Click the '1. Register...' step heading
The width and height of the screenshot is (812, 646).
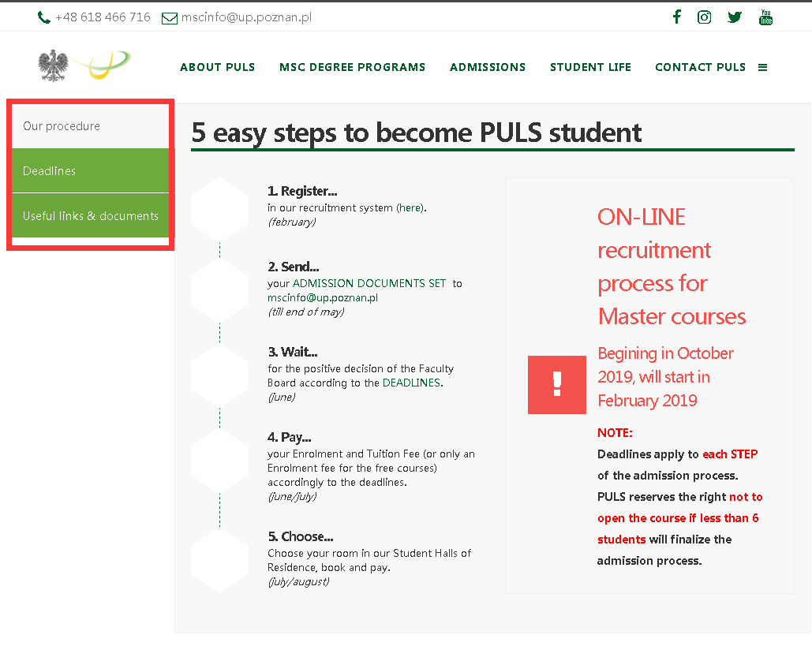[302, 192]
